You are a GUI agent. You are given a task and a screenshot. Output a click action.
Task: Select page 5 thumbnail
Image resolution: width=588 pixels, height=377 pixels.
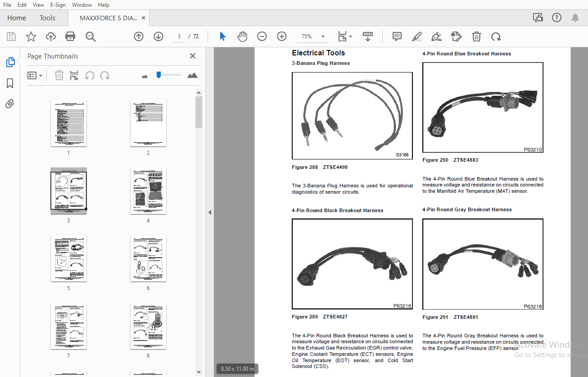(68, 259)
